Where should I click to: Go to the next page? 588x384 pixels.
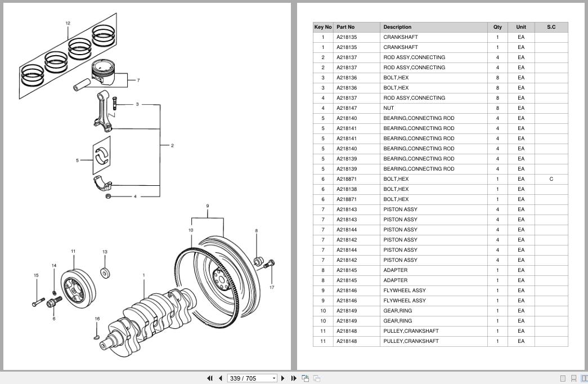pos(283,378)
